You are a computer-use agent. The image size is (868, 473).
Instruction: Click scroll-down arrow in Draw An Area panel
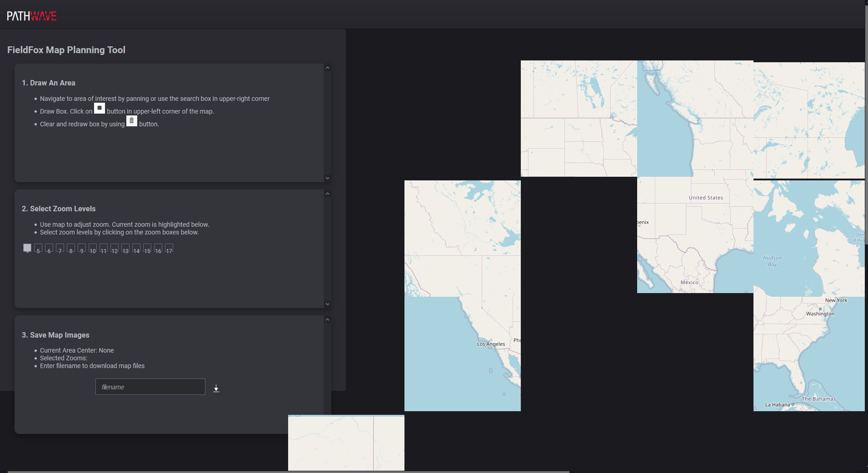point(327,178)
